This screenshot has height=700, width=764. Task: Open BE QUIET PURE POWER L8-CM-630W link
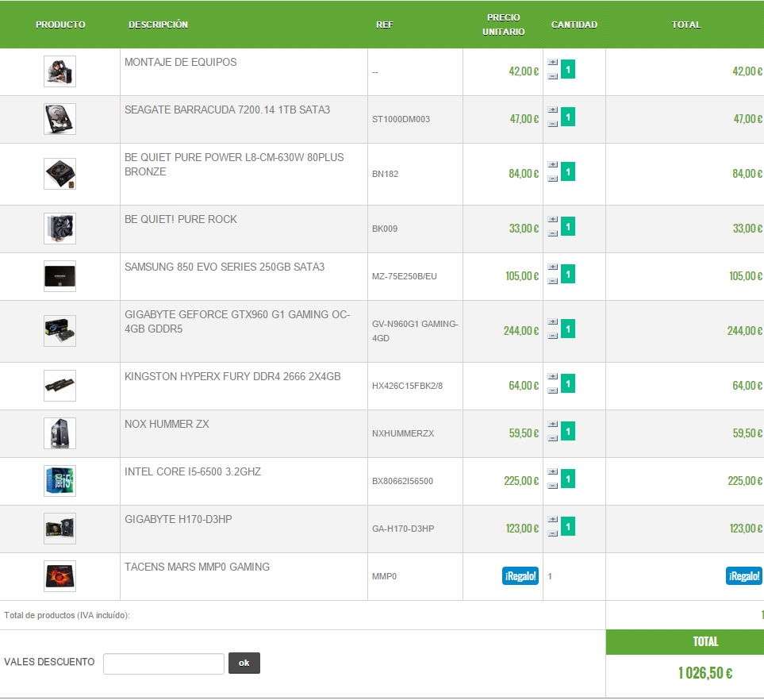(234, 165)
